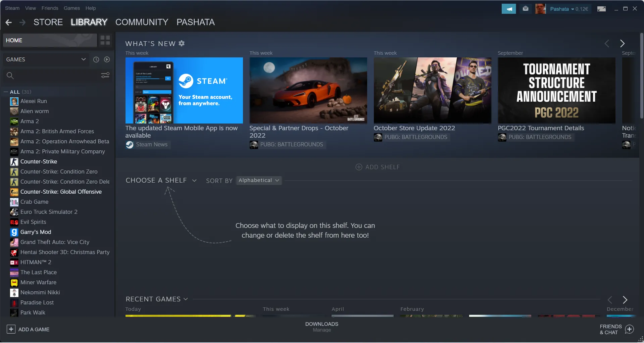Open the Games menu
The image size is (644, 343).
point(72,8)
